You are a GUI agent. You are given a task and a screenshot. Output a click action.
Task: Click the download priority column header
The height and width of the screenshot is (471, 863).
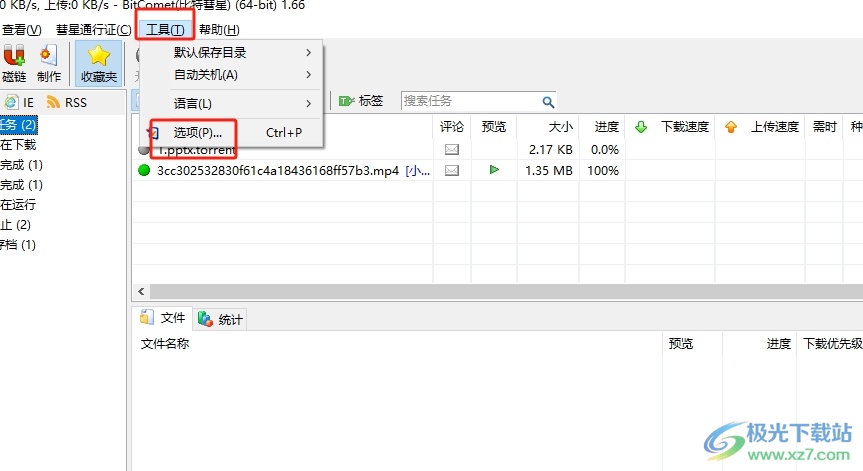pos(832,344)
